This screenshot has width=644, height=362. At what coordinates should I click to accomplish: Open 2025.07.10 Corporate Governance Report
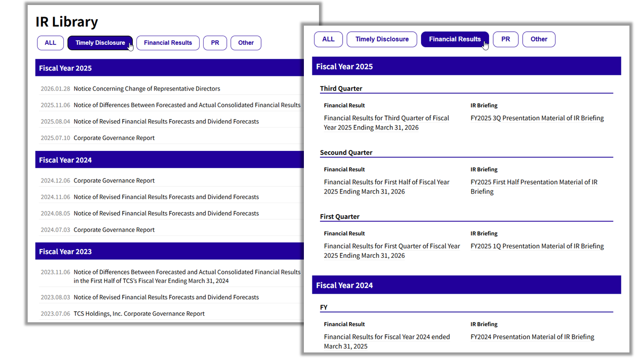tap(114, 138)
